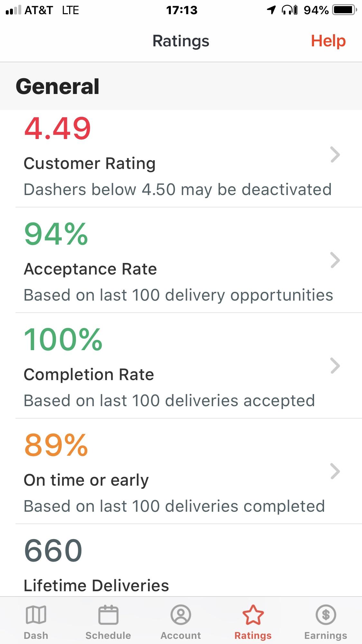Screen dimensions: 362x644
Task: Open the Dash map icon
Action: [x=36, y=614]
